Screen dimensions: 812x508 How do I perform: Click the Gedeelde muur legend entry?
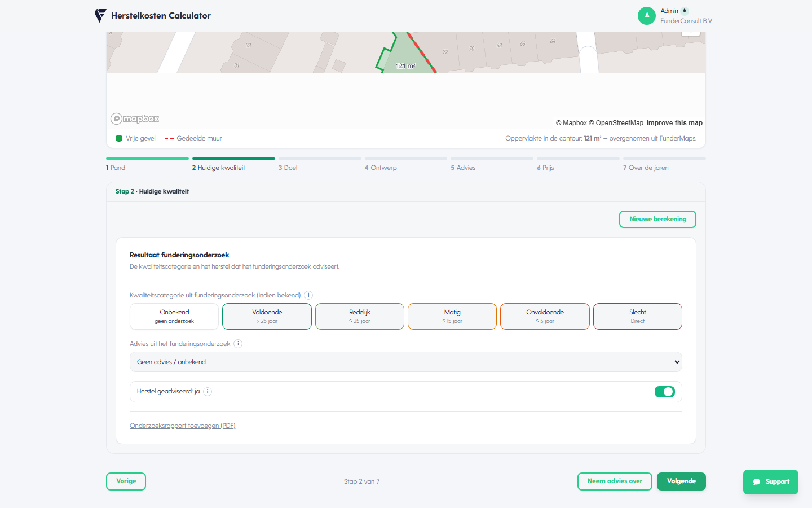click(x=193, y=138)
